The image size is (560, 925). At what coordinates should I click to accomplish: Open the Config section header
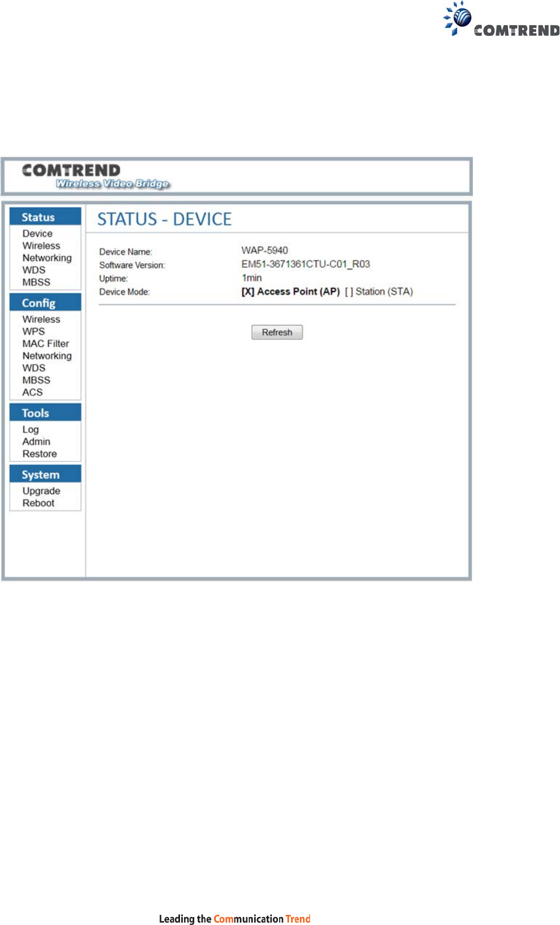point(46,302)
